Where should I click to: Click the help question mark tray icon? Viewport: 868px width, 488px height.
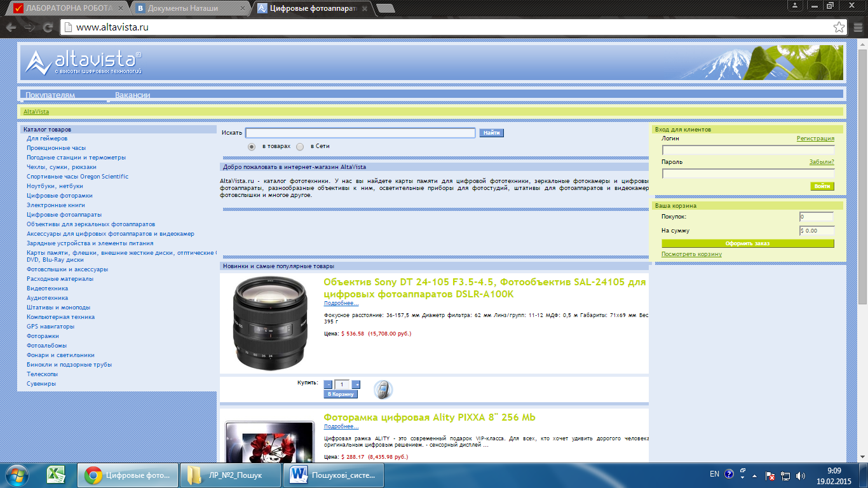729,474
